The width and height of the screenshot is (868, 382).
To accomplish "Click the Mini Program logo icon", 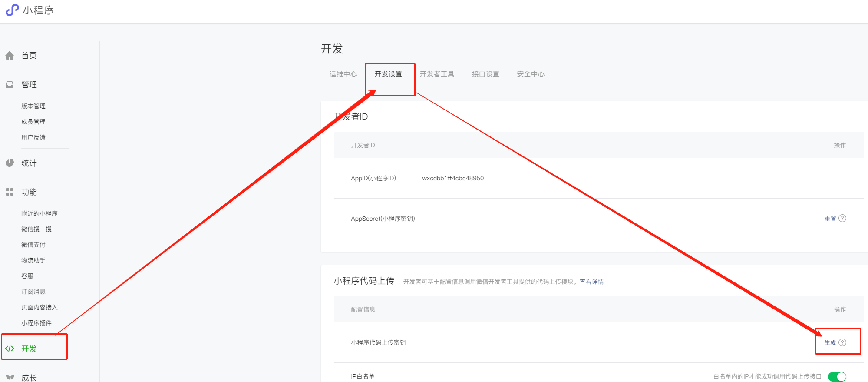I will point(12,10).
